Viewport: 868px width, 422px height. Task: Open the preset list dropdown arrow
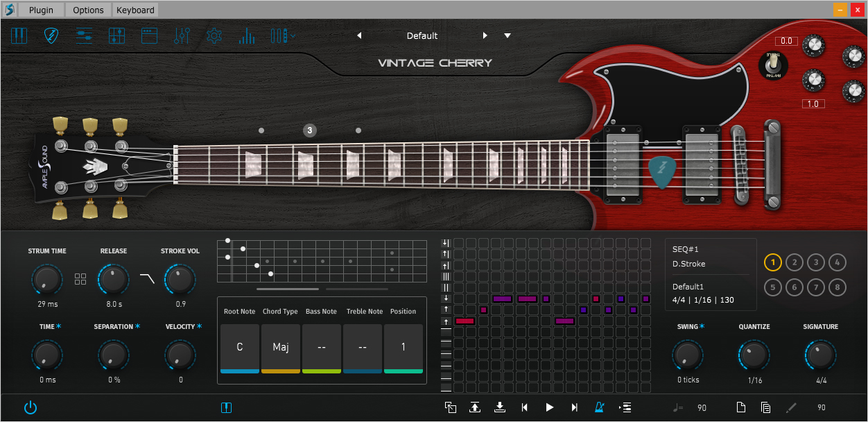507,36
